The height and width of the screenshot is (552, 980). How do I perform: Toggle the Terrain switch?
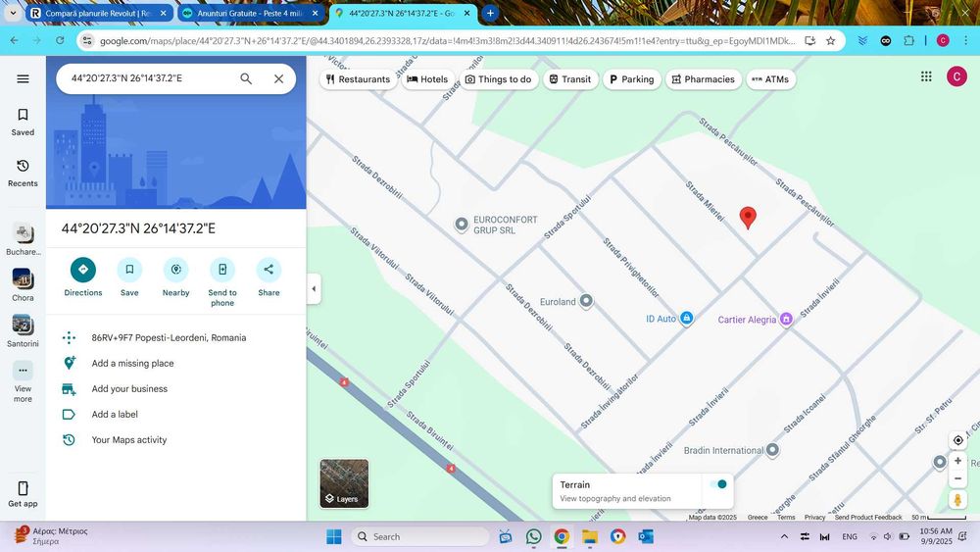pyautogui.click(x=718, y=484)
